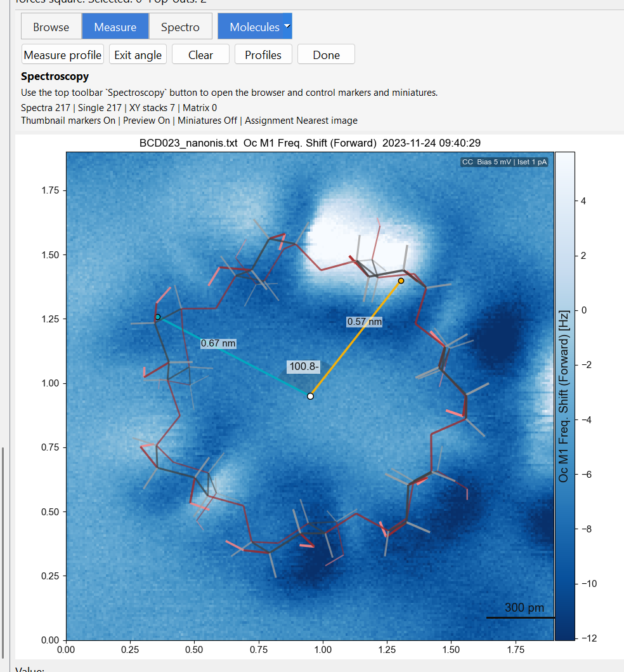
Task: Click Clear to remove measurements
Action: click(x=200, y=55)
